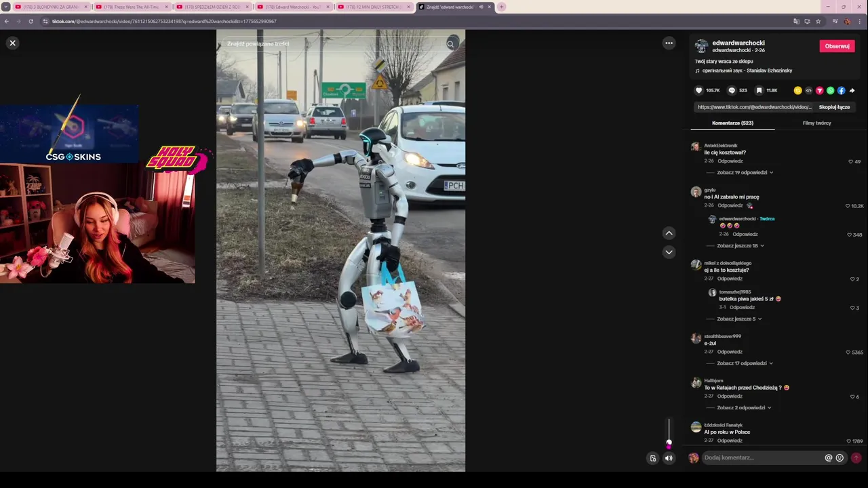Mute the video with the speaker icon

coord(669,458)
